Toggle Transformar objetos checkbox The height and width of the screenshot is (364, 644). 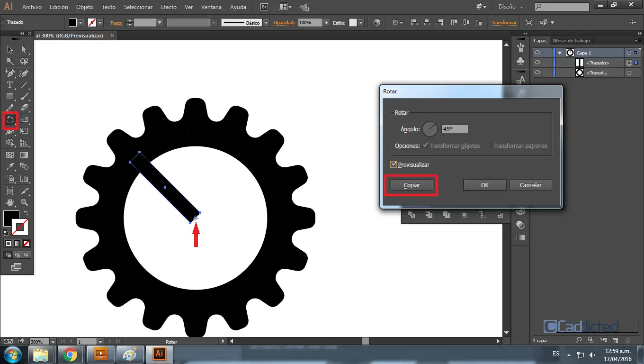(425, 146)
